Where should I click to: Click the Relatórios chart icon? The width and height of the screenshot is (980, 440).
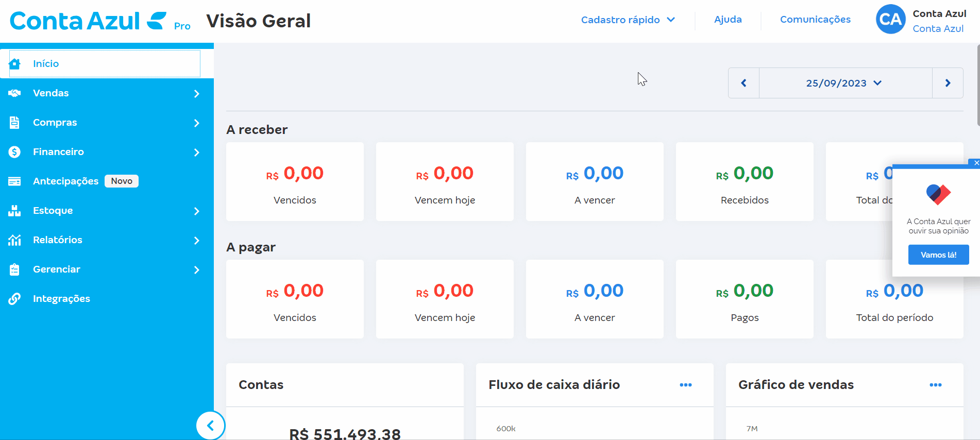click(14, 240)
